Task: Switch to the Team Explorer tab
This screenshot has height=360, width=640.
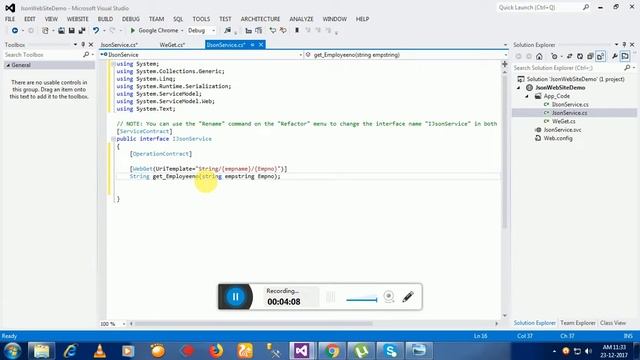Action: [x=578, y=323]
